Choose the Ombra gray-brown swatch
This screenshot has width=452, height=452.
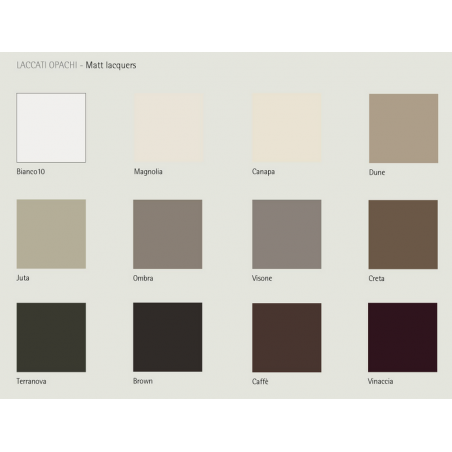(x=168, y=234)
